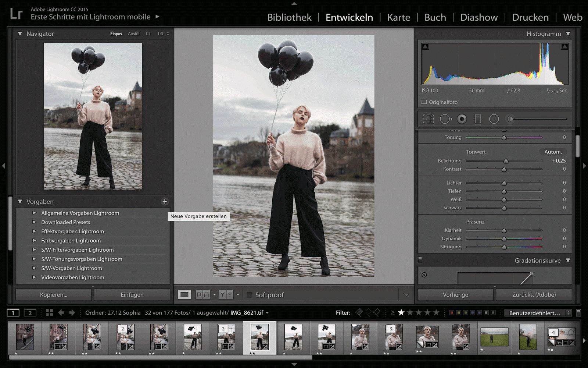Set filter to two stars

pyautogui.click(x=410, y=312)
